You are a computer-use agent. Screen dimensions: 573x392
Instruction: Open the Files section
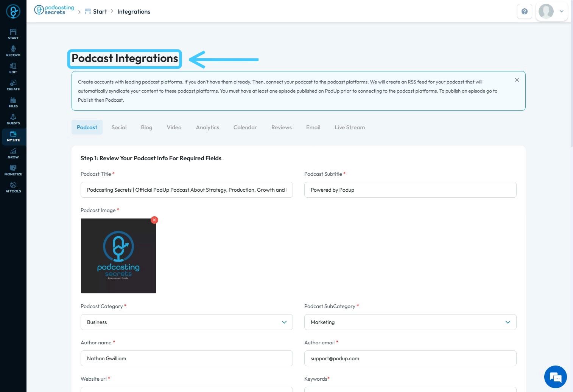click(x=13, y=102)
